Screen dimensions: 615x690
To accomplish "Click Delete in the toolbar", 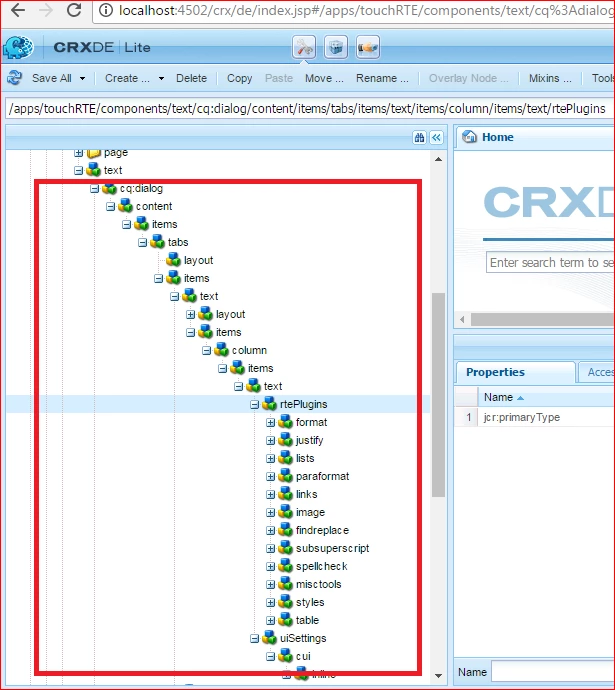I will pyautogui.click(x=191, y=78).
